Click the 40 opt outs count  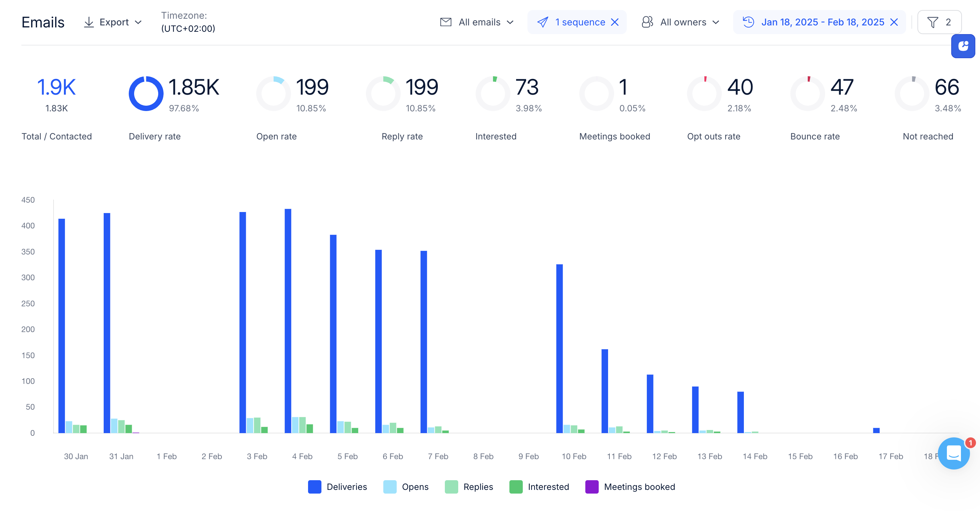pos(740,87)
